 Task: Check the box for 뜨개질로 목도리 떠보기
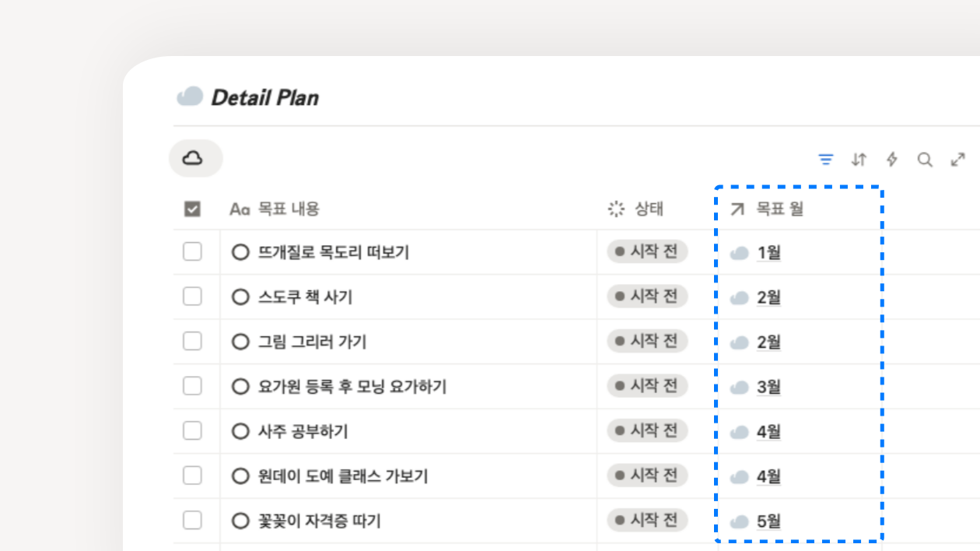pyautogui.click(x=192, y=251)
